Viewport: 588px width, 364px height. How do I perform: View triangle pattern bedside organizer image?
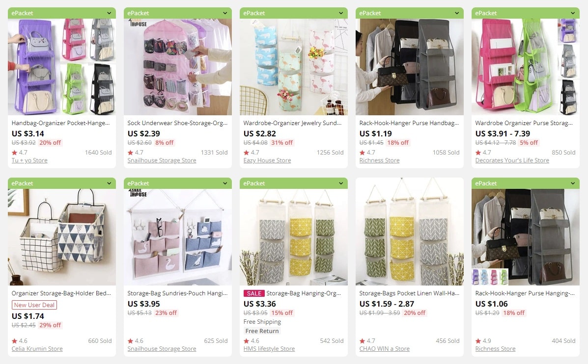(62, 237)
